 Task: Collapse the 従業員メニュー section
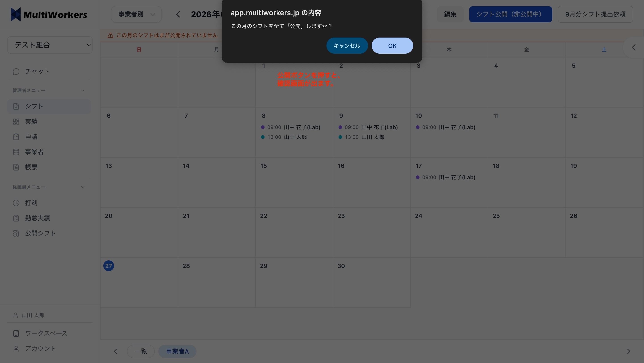(83, 187)
